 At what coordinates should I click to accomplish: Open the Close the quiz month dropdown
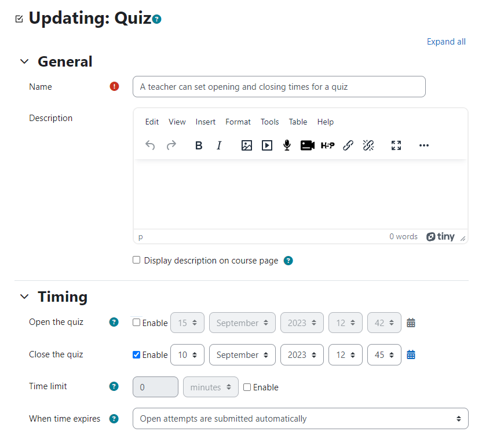(242, 355)
